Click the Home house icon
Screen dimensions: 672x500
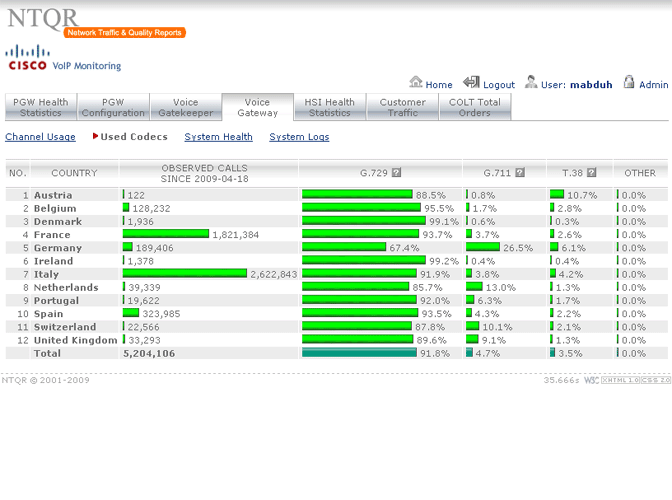coord(416,83)
